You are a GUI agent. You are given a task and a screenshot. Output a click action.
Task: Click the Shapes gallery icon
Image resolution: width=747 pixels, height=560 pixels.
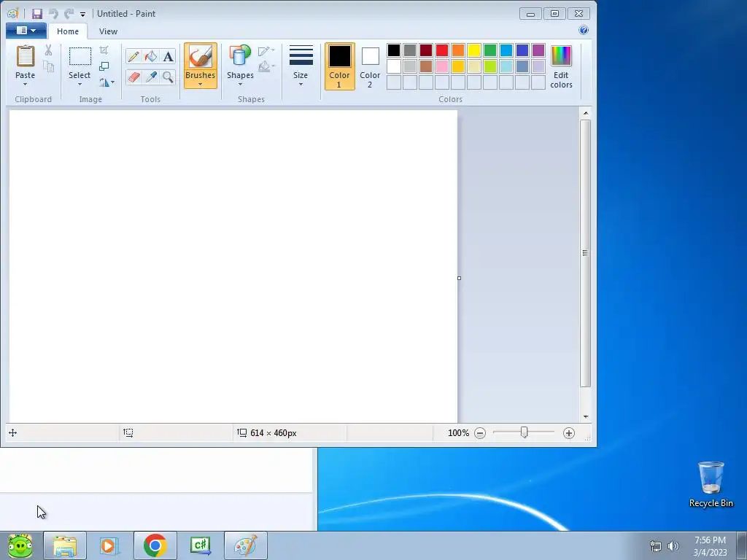(240, 56)
